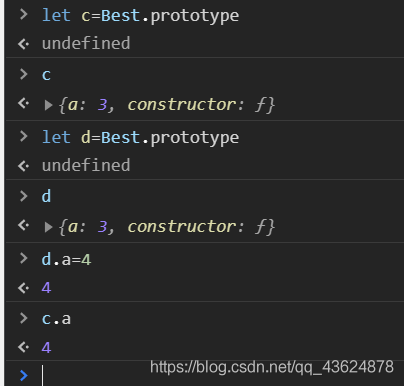Click the output arrow beside the second undefined
404x386 pixels.
(x=24, y=166)
